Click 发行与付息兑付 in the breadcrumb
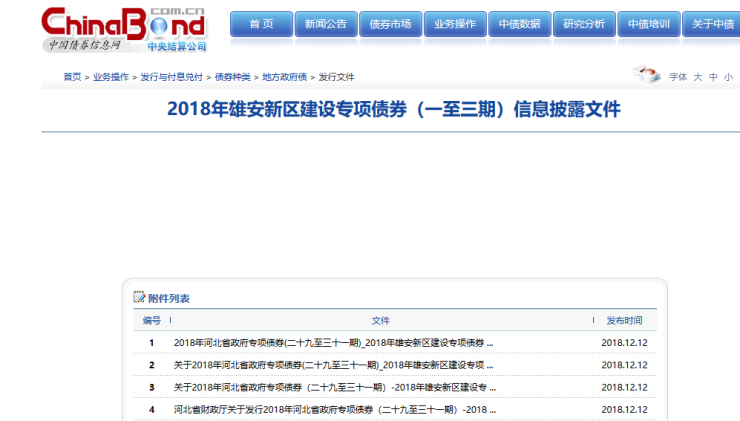Image resolution: width=740 pixels, height=421 pixels. tap(171, 77)
